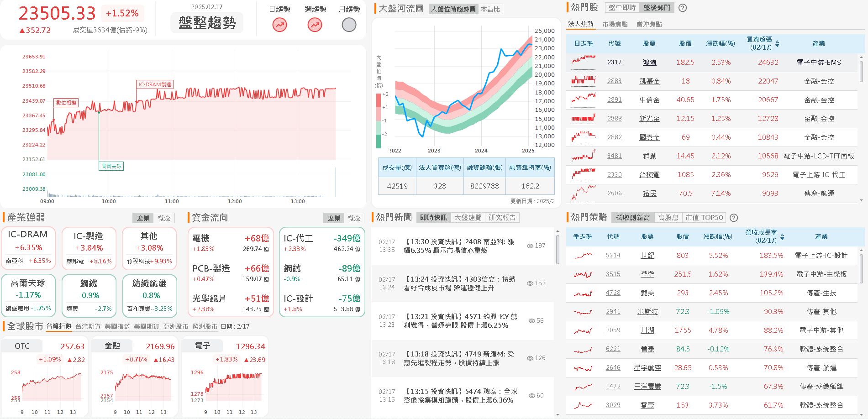Select the 市值 TOP50 strategy tab
This screenshot has height=419, width=868.
(704, 218)
